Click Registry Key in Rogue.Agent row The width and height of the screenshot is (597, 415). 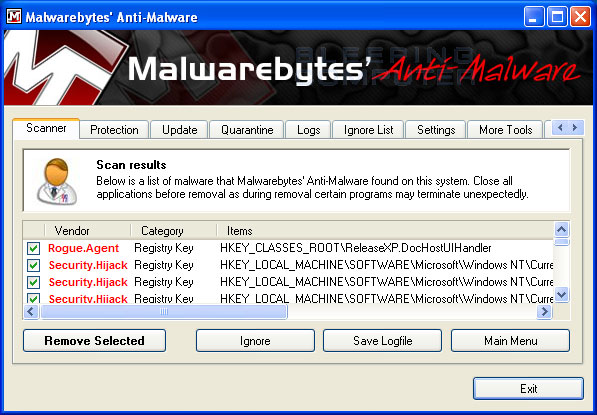(164, 248)
